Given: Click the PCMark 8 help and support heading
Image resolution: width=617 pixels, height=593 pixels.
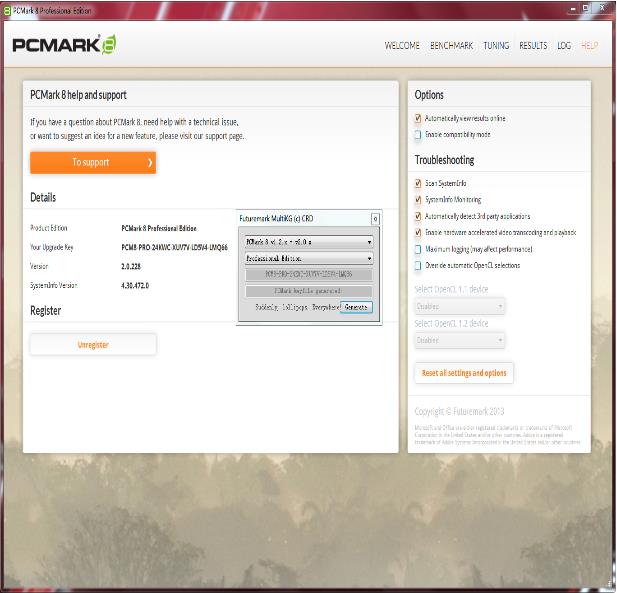Looking at the screenshot, I should click(x=78, y=95).
